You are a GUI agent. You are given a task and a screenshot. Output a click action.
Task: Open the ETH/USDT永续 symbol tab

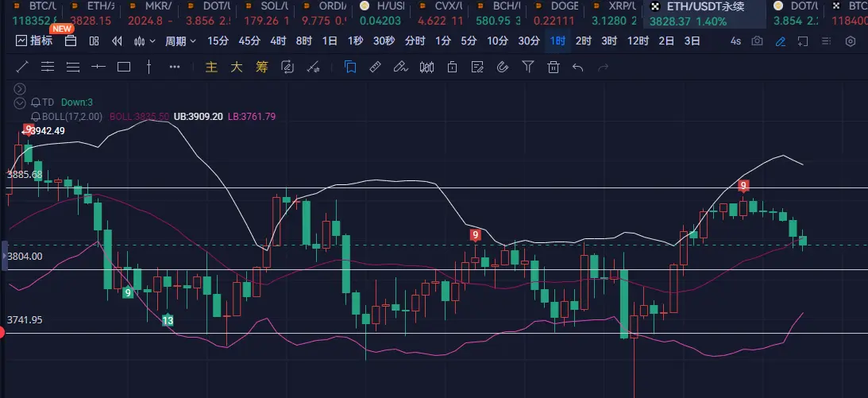click(x=705, y=14)
